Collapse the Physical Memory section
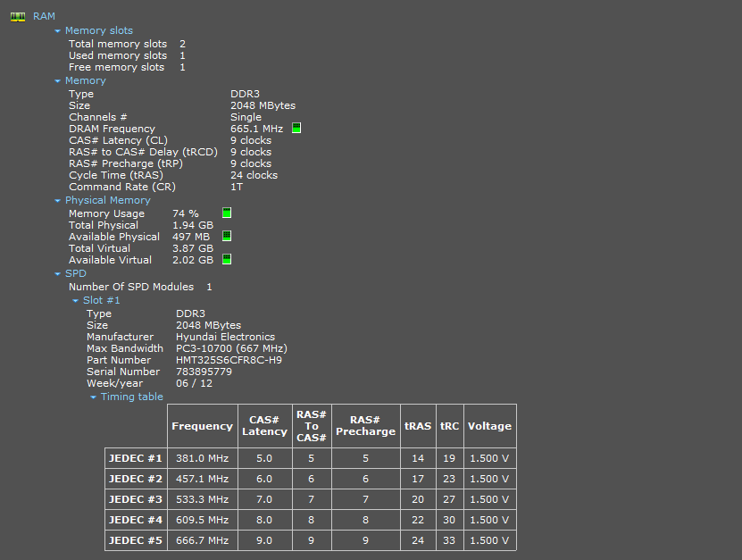Image resolution: width=742 pixels, height=560 pixels. 58,201
